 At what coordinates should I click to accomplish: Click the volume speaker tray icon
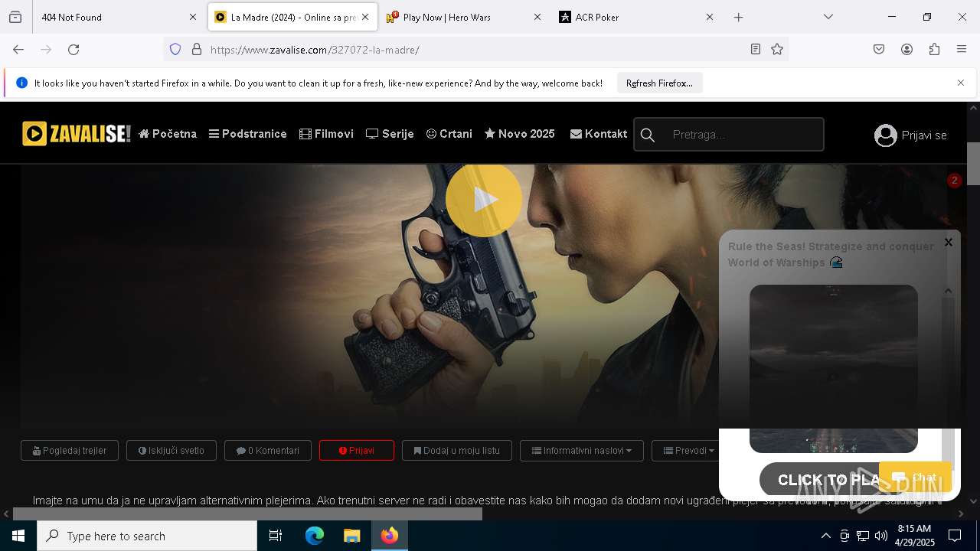click(881, 536)
